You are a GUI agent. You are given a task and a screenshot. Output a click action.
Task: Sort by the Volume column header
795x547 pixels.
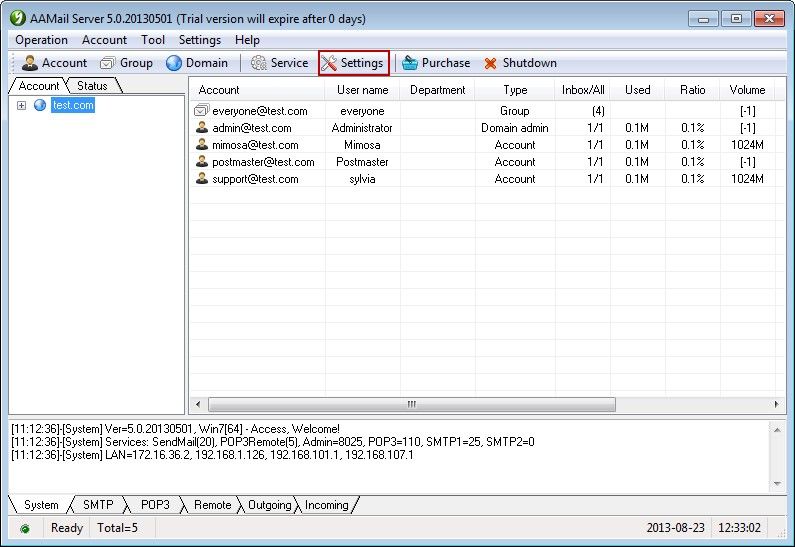coord(747,90)
